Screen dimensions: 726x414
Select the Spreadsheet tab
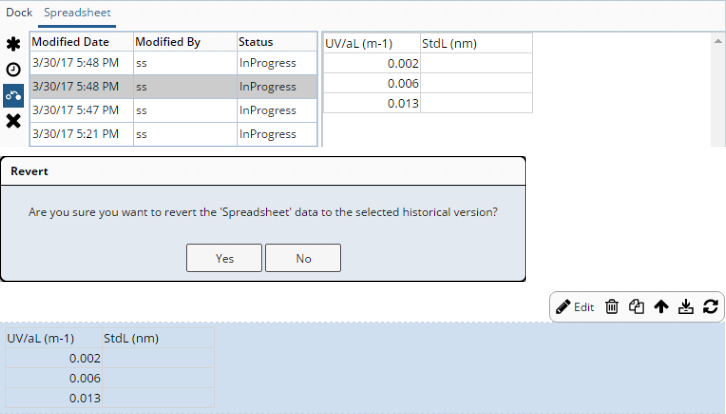[x=77, y=13]
